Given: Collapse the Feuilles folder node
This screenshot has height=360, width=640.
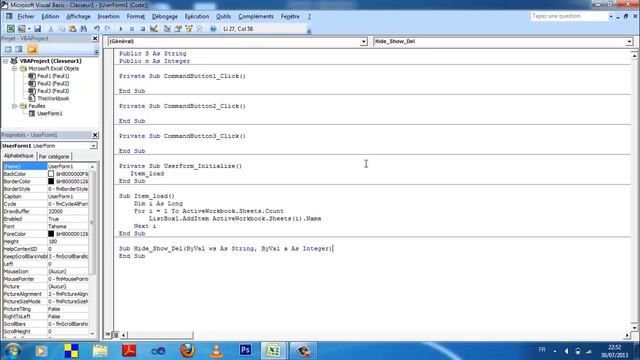Looking at the screenshot, I should point(14,106).
